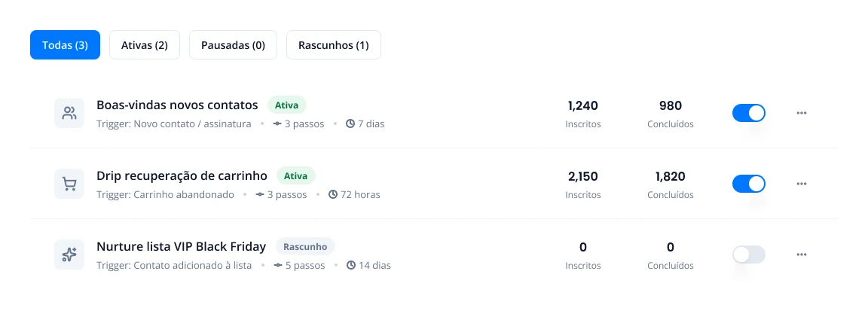Click the sparkles icon for Nurture lista VIP

(x=69, y=254)
